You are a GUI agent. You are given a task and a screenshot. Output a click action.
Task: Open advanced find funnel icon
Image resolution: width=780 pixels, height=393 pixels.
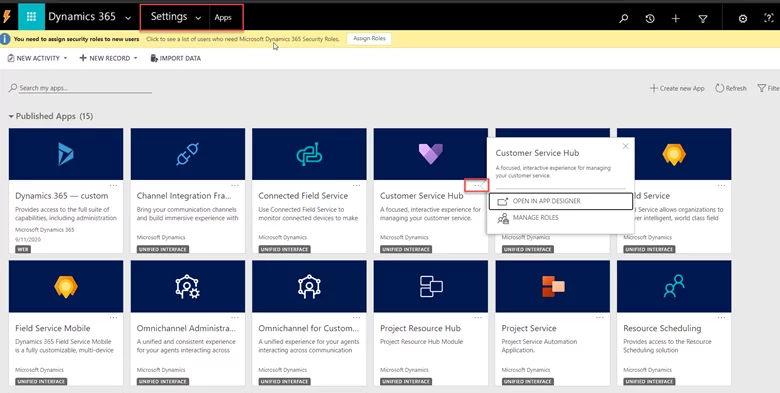pyautogui.click(x=703, y=18)
